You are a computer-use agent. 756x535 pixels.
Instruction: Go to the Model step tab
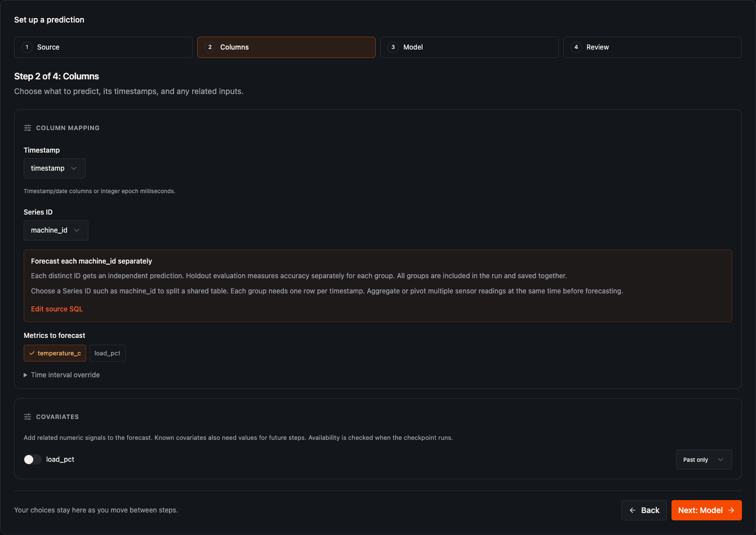point(469,47)
